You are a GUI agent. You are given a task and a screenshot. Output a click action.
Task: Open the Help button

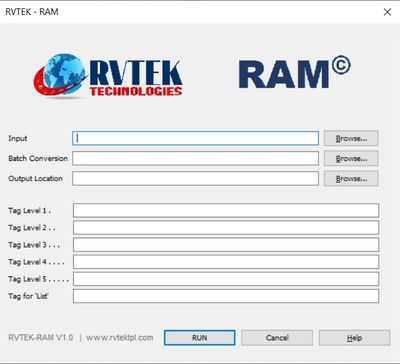coord(354,338)
